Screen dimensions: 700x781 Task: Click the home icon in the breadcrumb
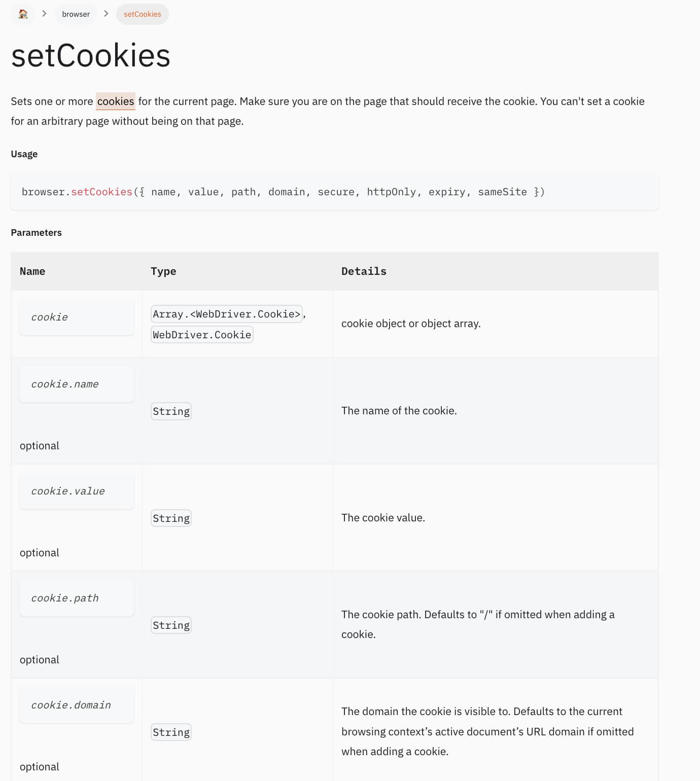[23, 14]
